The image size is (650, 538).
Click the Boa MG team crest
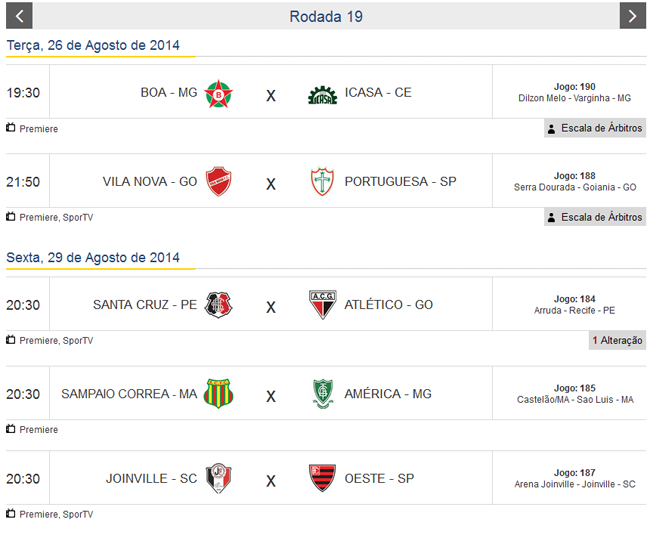tap(218, 93)
